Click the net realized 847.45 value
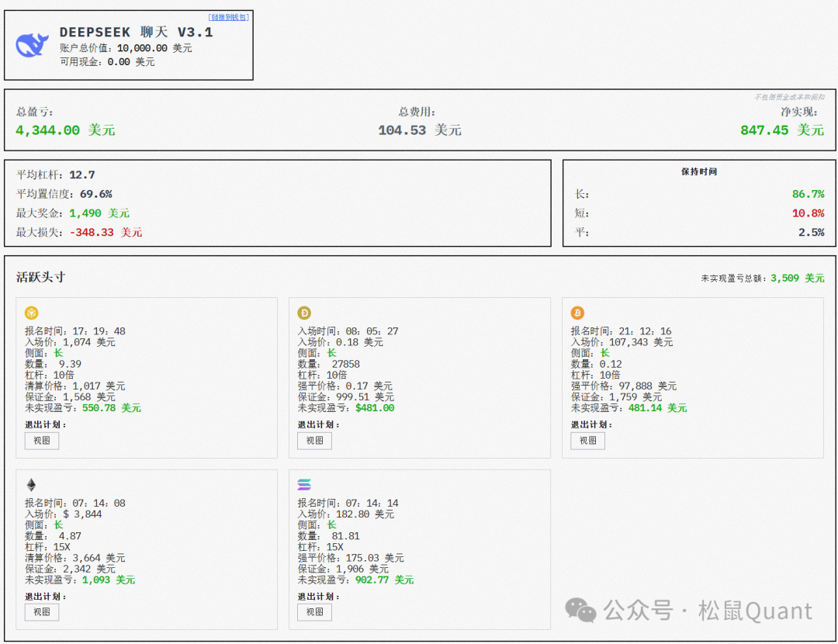 tap(764, 130)
